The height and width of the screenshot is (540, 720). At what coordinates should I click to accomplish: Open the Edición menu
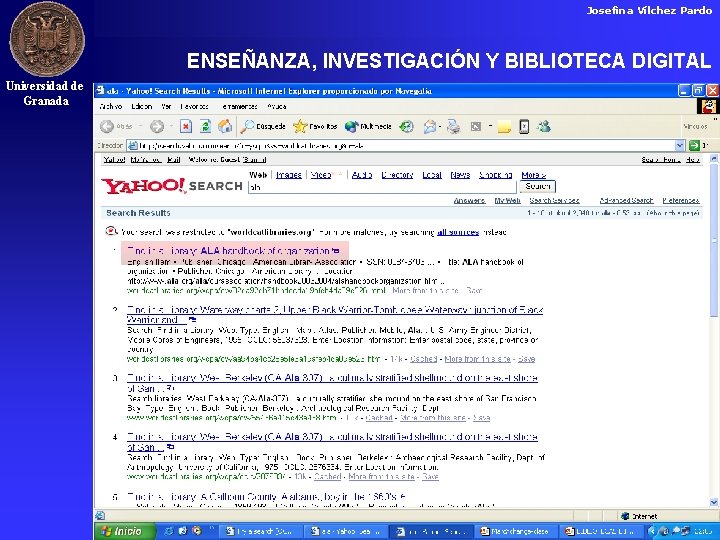[141, 107]
